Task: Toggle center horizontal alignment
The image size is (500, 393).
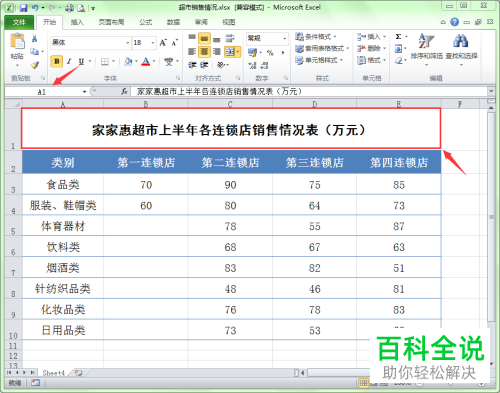Action: click(x=204, y=52)
